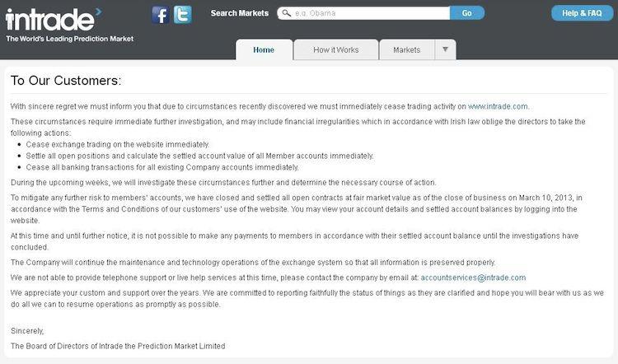Click the 'Cease all banking transactions' bullet
The height and width of the screenshot is (364, 618).
[x=162, y=167]
